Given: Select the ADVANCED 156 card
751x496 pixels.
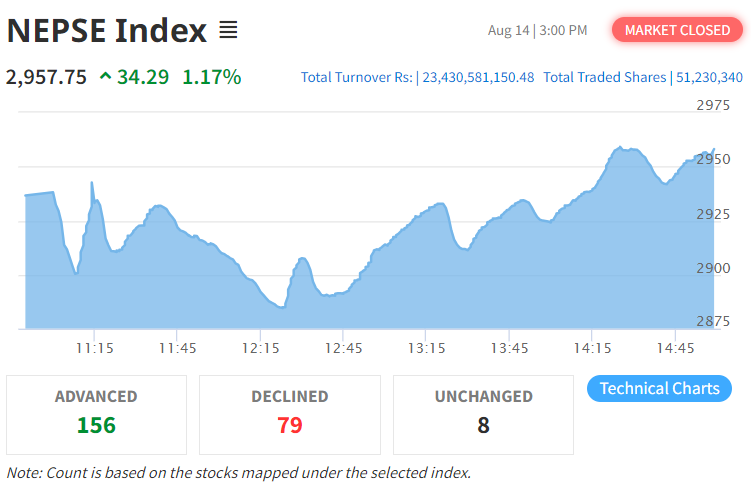Looking at the screenshot, I should (96, 414).
